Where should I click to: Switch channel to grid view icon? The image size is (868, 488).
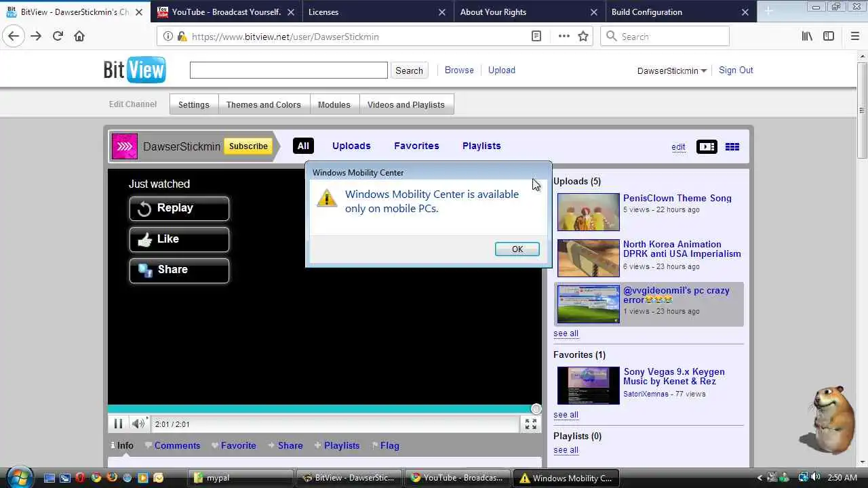732,146
